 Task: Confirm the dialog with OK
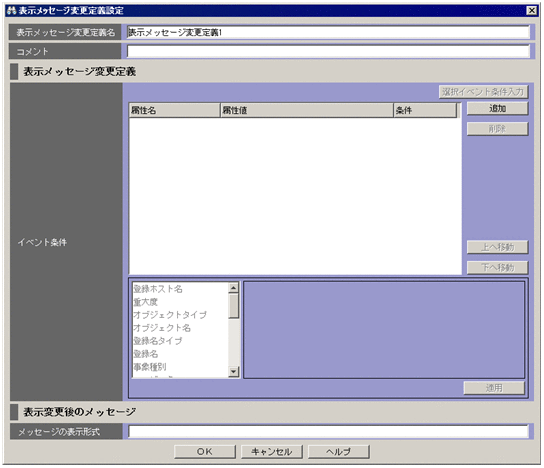click(x=205, y=452)
